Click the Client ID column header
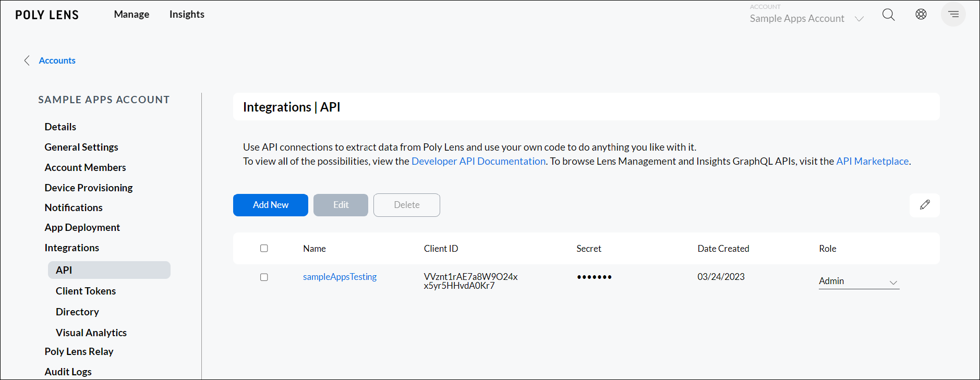 tap(441, 249)
